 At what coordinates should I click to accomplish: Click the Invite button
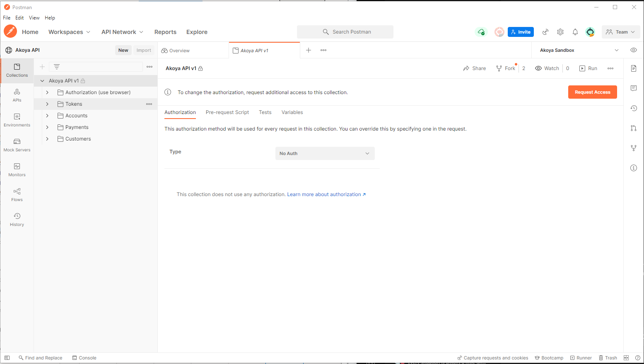[521, 32]
